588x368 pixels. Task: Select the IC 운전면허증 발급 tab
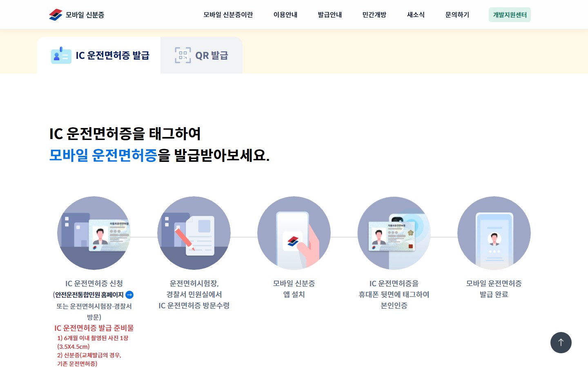pos(99,55)
